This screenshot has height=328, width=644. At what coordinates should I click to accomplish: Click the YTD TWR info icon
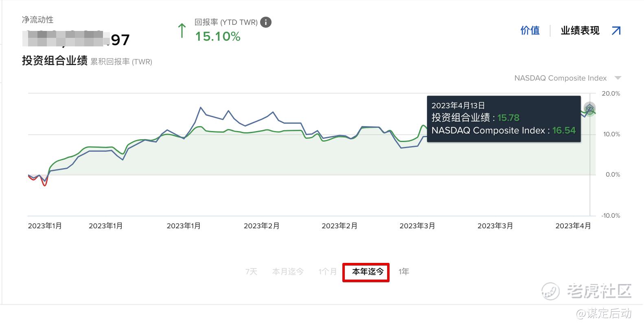pos(266,22)
